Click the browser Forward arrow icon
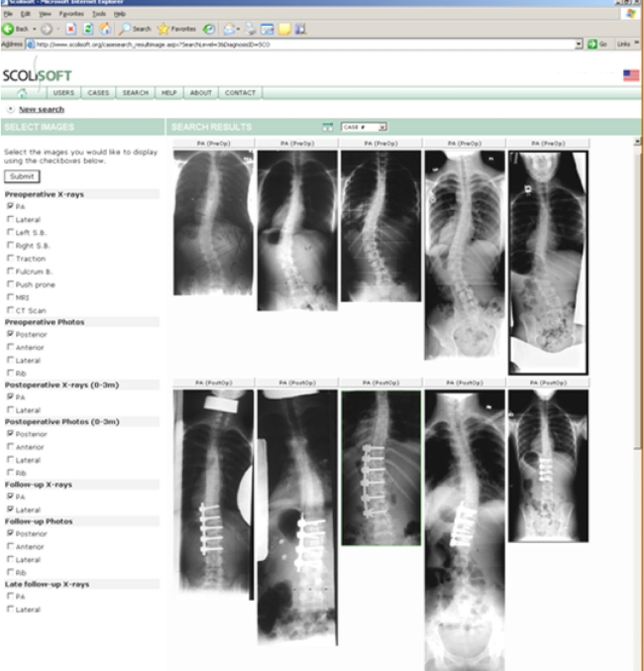644x671 pixels. tap(47, 29)
